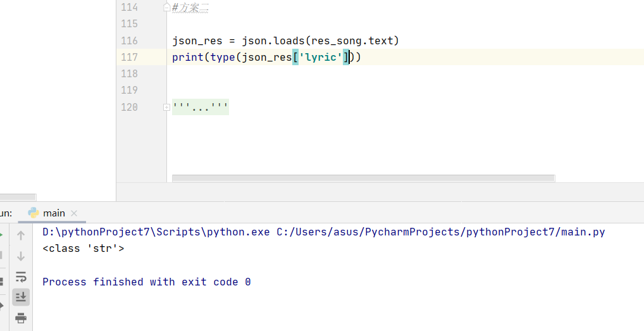Click the type call on line 117
Image resolution: width=644 pixels, height=331 pixels.
[x=223, y=58]
